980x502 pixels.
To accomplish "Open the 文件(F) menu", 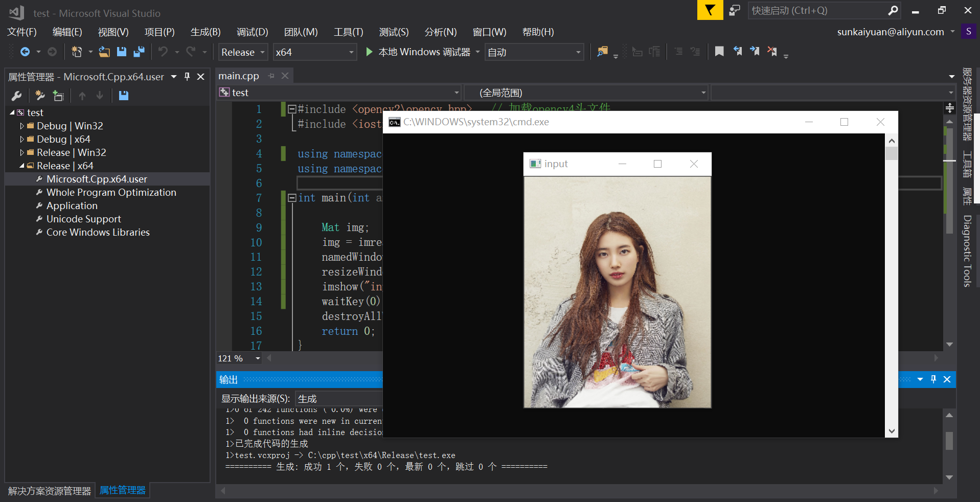I will 22,32.
